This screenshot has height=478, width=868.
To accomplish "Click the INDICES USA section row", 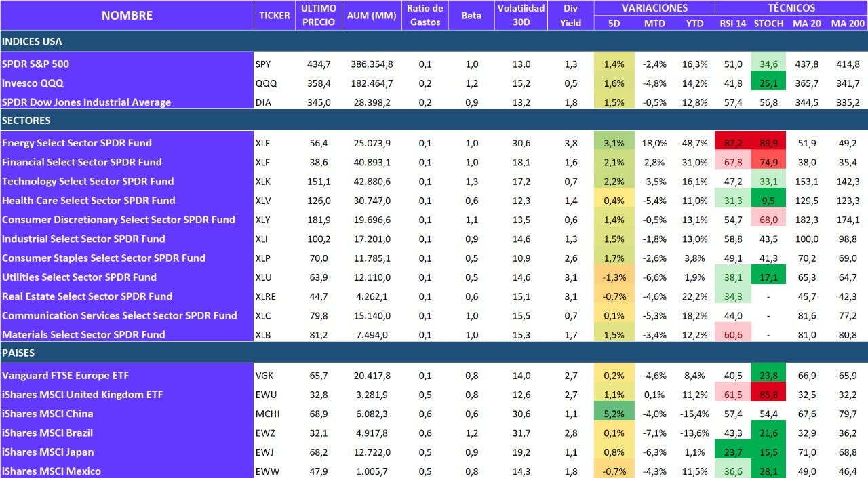I will tap(434, 41).
